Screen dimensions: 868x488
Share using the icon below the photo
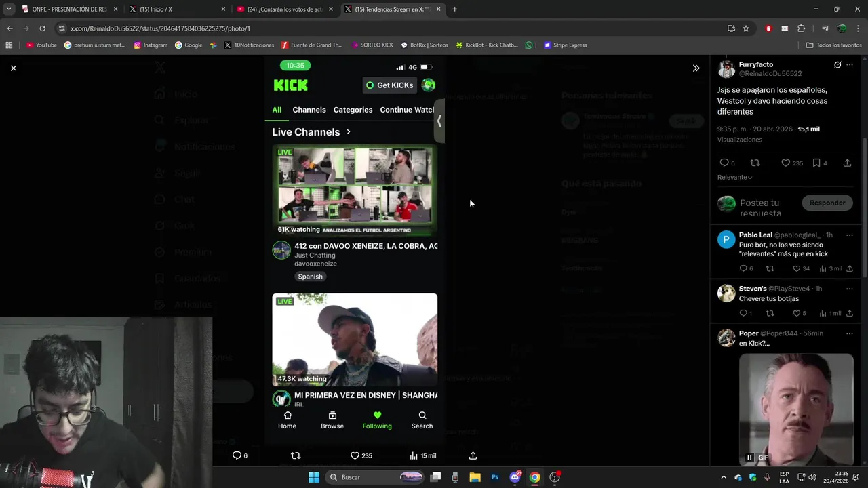473,455
